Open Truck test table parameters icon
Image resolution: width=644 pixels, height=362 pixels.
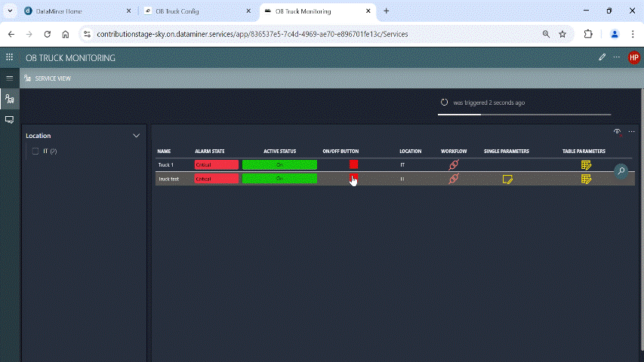pyautogui.click(x=586, y=179)
